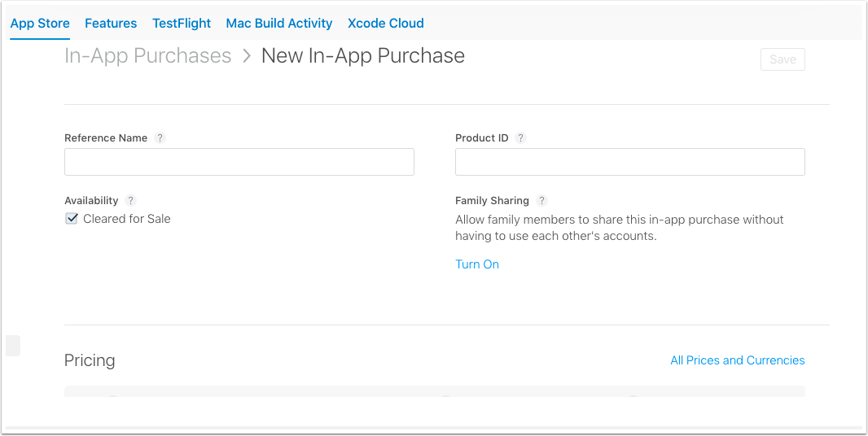
Task: Click the Family Sharing description text
Action: pyautogui.click(x=620, y=228)
